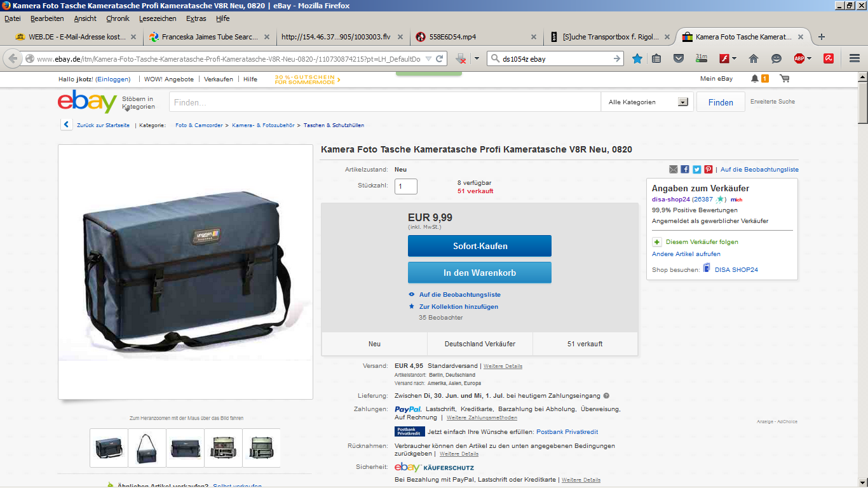
Task: Open the Stöbern in Kategorien dropdown
Action: pos(139,102)
